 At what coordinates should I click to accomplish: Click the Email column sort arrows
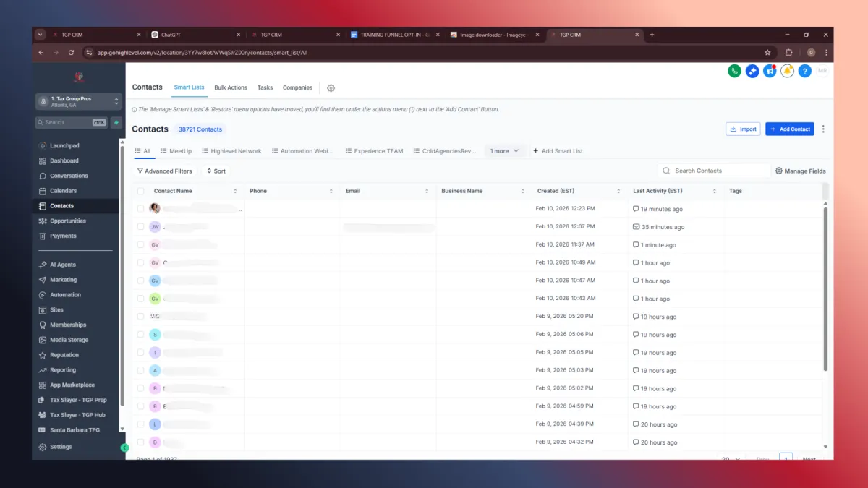click(427, 191)
